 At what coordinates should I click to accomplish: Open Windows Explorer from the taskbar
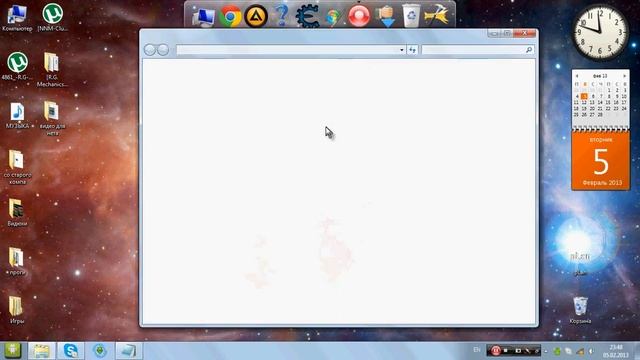pos(42,351)
